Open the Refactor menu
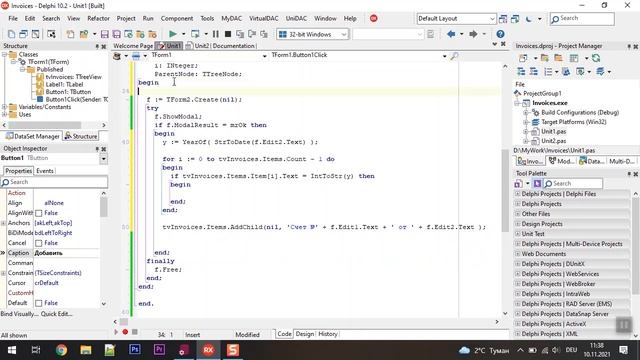The height and width of the screenshot is (360, 640). pyautogui.click(x=98, y=18)
